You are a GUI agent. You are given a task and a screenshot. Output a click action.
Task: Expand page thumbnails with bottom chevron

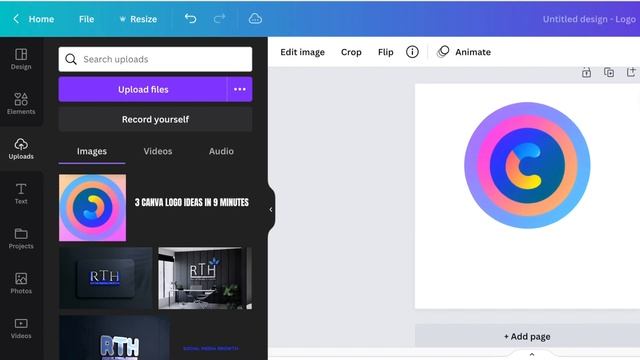click(531, 354)
